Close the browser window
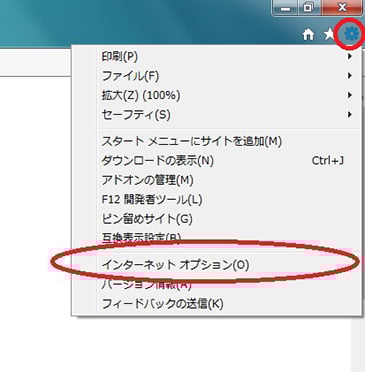Screen dimensions: 365x372 (x=342, y=7)
